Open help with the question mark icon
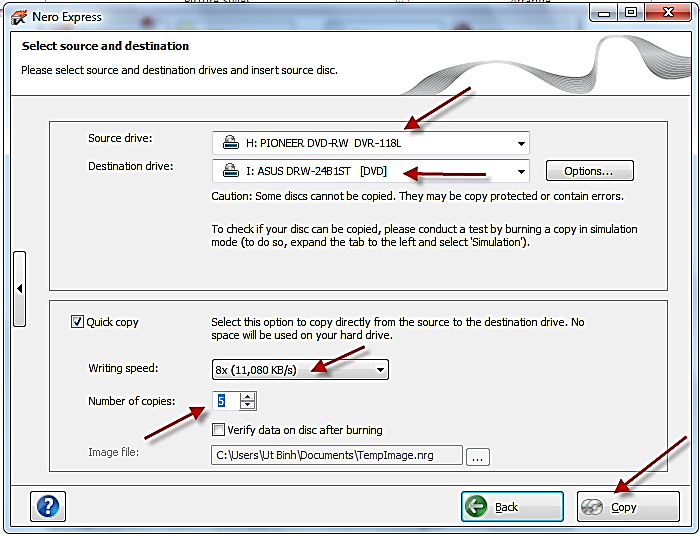 point(48,507)
